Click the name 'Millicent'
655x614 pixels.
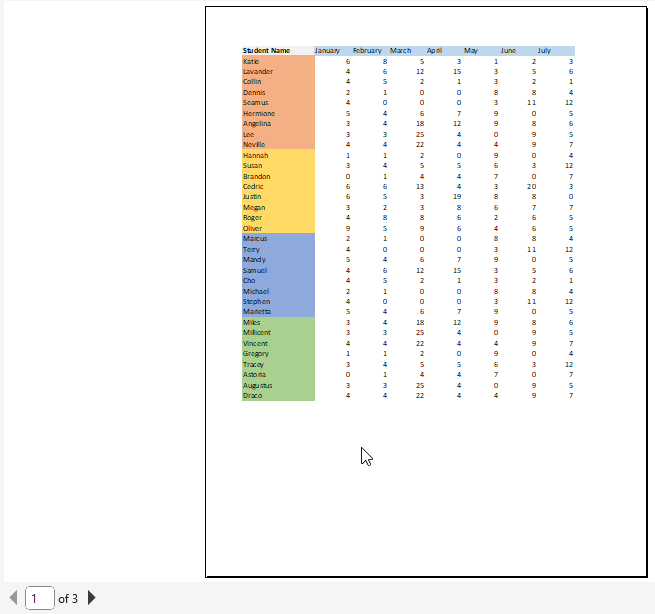click(257, 332)
